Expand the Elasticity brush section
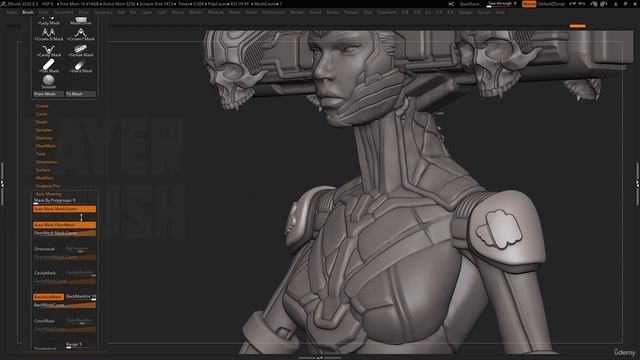Screen dimensions: 640x360 click(x=44, y=138)
